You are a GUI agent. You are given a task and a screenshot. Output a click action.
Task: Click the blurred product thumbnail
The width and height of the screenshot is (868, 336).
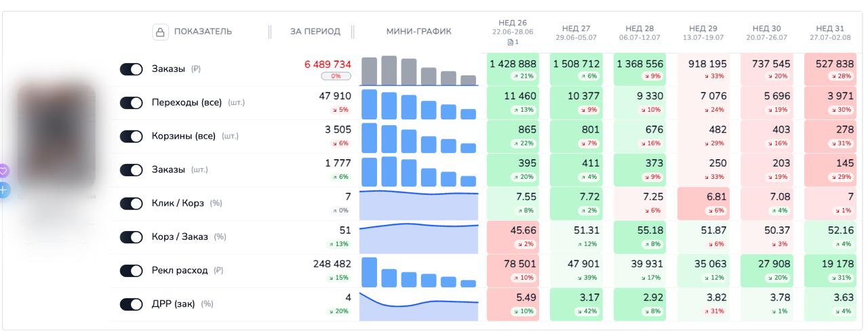[x=56, y=135]
